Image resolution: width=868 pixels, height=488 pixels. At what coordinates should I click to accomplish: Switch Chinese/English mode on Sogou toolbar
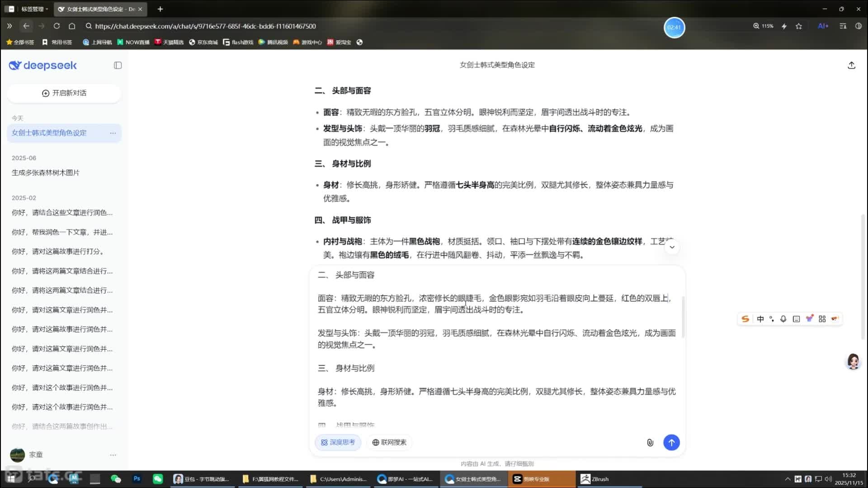click(x=760, y=319)
